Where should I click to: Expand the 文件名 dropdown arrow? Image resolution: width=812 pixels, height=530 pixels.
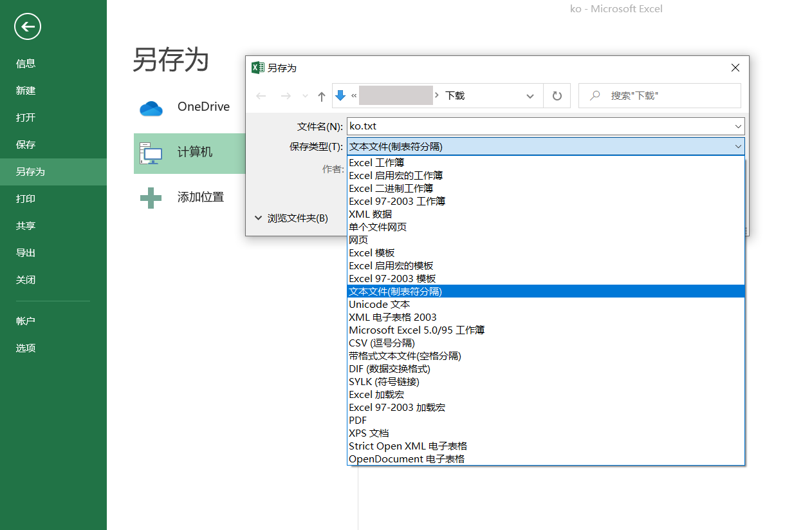coord(738,126)
